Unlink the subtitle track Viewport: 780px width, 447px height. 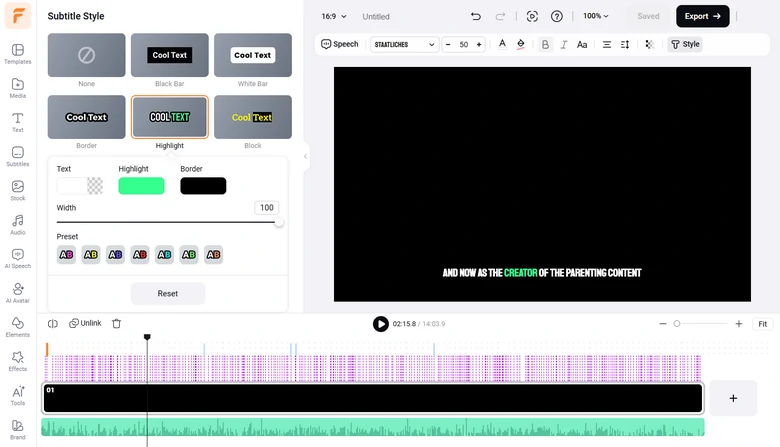[85, 323]
